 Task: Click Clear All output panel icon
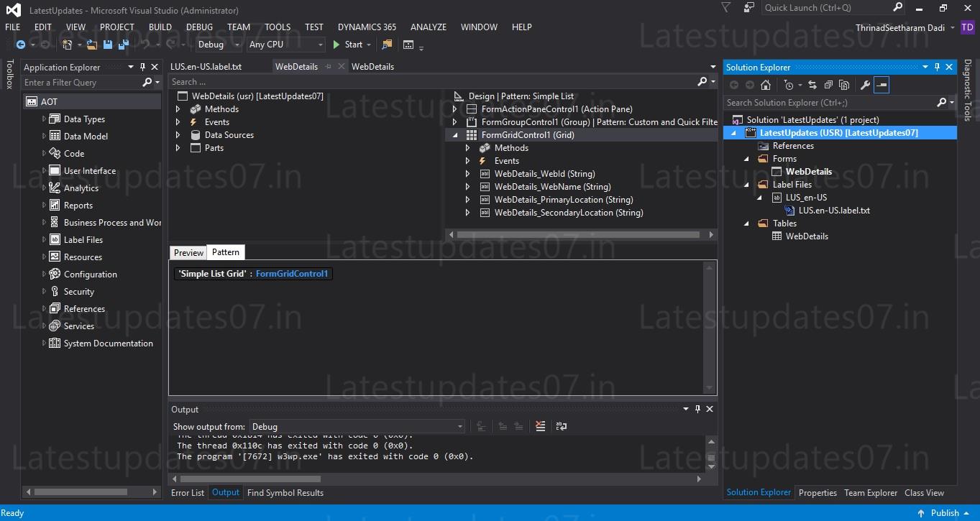tap(541, 425)
